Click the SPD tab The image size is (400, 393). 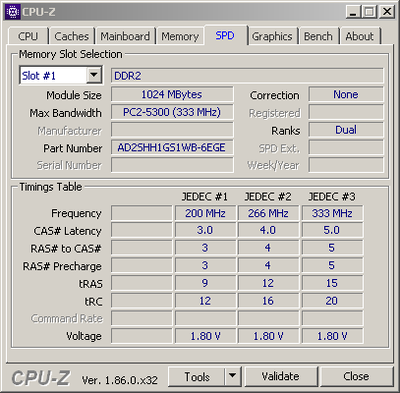225,35
